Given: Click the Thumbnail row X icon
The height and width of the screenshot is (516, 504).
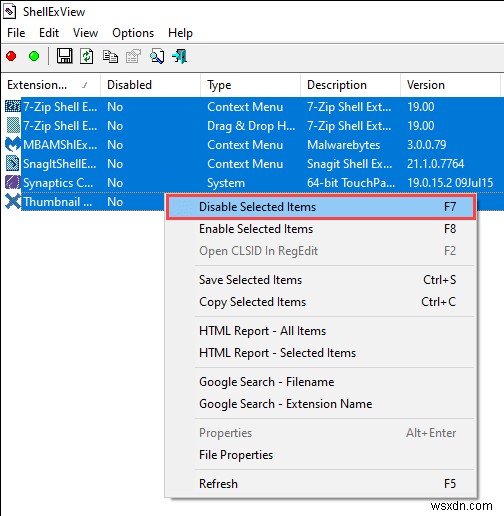Looking at the screenshot, I should pyautogui.click(x=13, y=202).
